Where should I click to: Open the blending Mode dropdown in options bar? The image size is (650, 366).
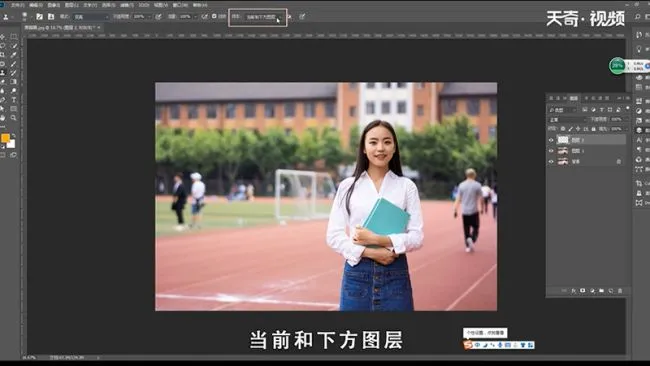pyautogui.click(x=91, y=17)
